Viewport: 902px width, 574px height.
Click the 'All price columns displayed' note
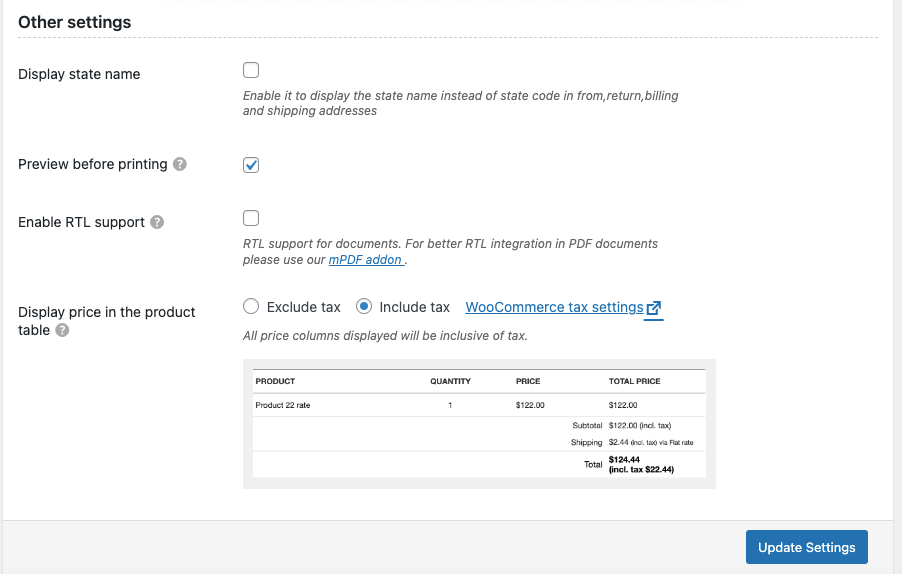[x=385, y=335]
